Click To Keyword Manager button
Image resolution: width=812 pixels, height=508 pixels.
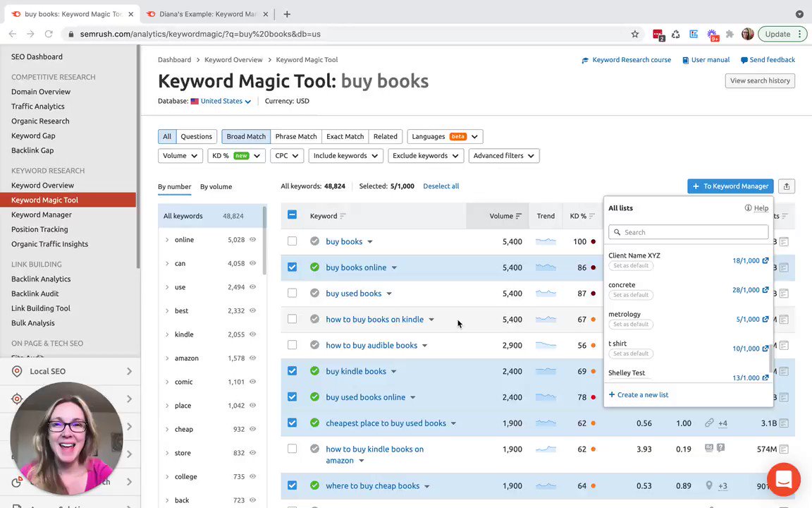pyautogui.click(x=730, y=186)
